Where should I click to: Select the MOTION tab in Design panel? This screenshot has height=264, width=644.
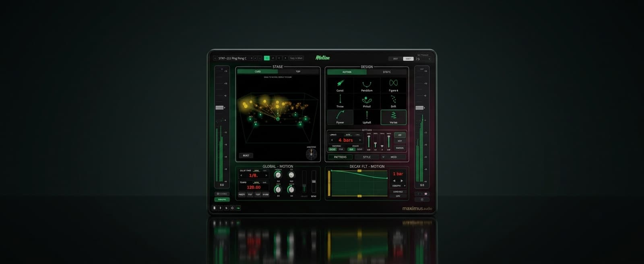point(347,72)
